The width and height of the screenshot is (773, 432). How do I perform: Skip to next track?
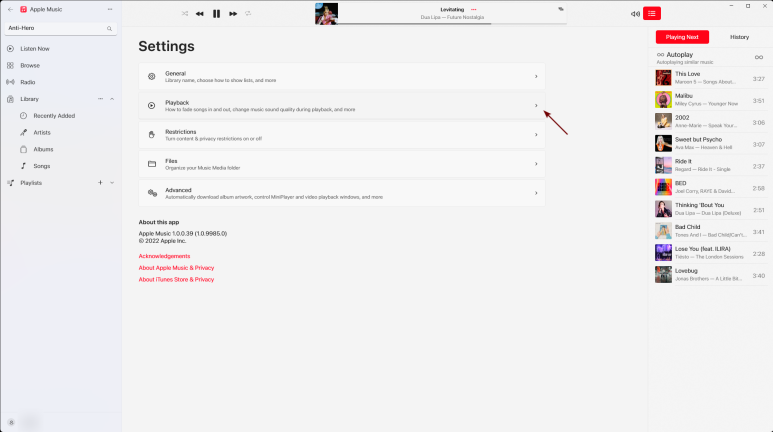[x=233, y=14]
